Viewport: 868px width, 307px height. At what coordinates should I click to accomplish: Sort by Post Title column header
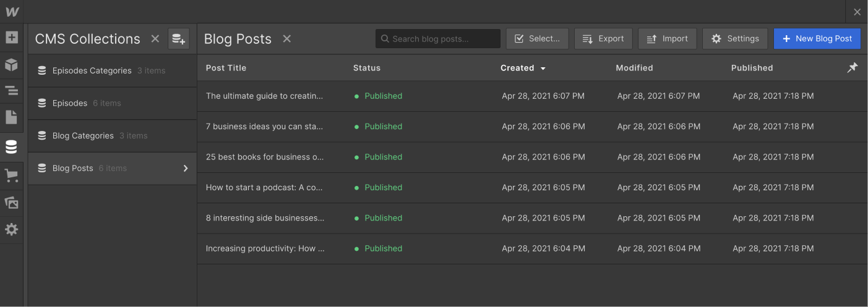226,68
